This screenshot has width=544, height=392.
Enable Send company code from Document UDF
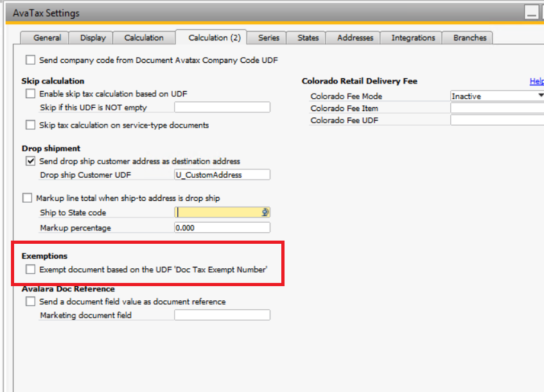click(x=31, y=60)
